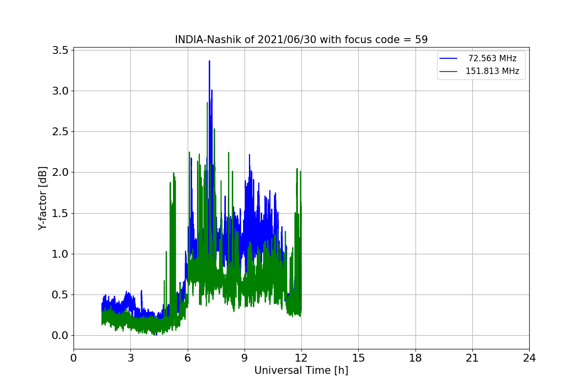Click x-axis tick label 12
The width and height of the screenshot is (588, 392).
(x=301, y=358)
